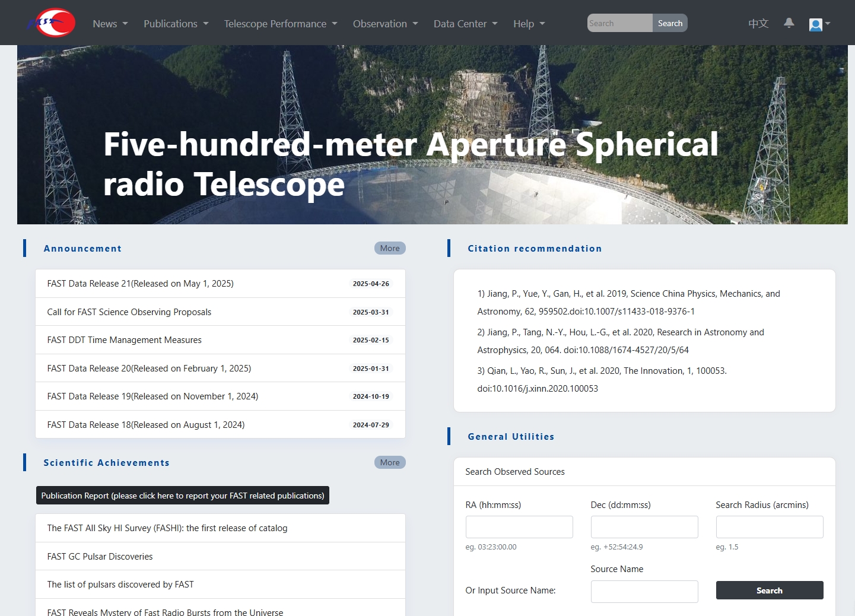
Task: Open FAST Data Release 21 announcement
Action: click(141, 284)
